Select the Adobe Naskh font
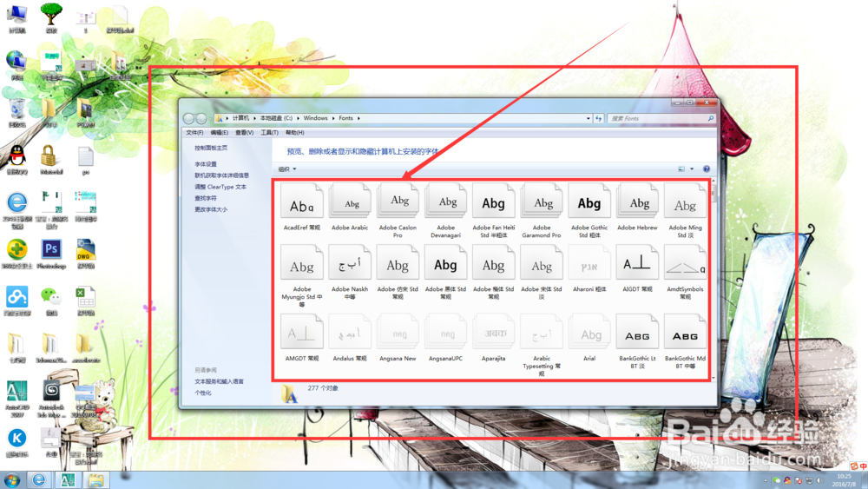 coord(350,273)
